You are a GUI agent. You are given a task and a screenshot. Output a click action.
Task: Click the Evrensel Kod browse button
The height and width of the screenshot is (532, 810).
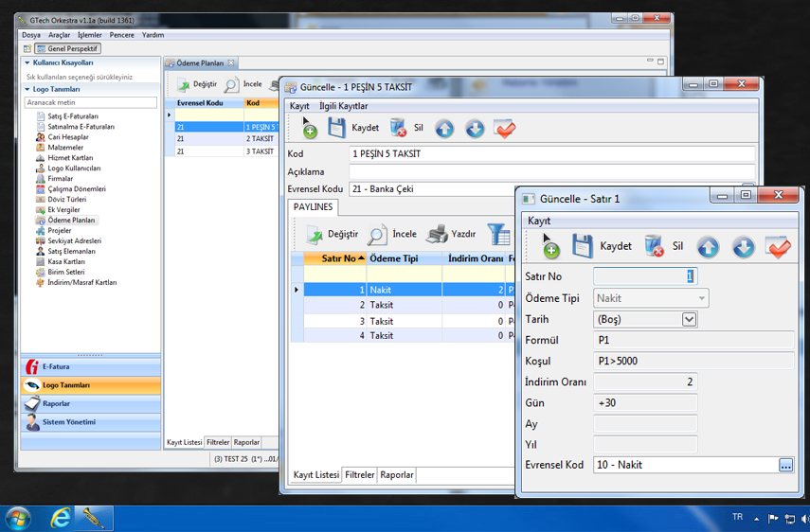pyautogui.click(x=785, y=465)
